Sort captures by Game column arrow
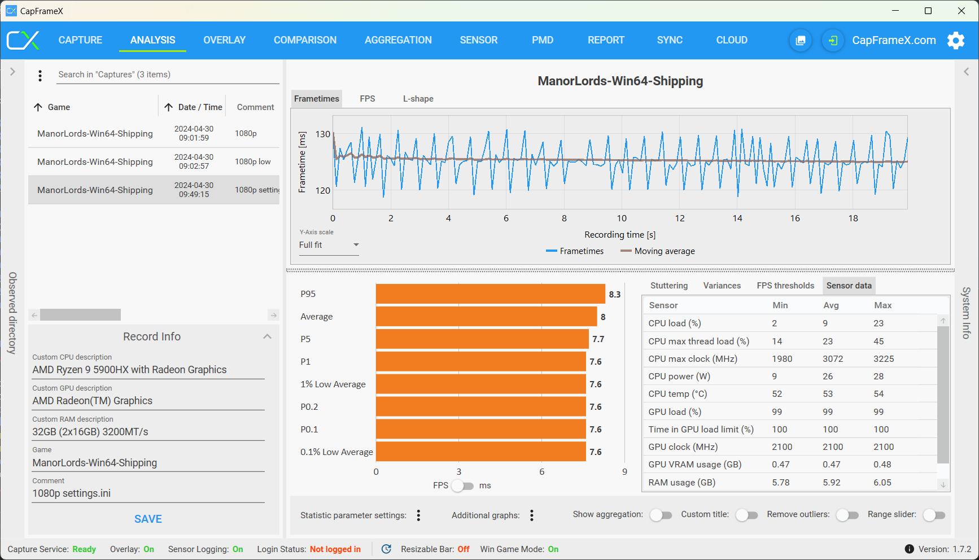Screen dimensions: 979x560 tap(38, 107)
